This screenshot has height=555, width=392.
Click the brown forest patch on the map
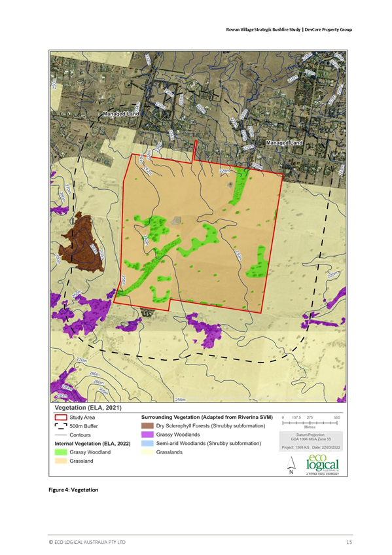tap(82, 243)
